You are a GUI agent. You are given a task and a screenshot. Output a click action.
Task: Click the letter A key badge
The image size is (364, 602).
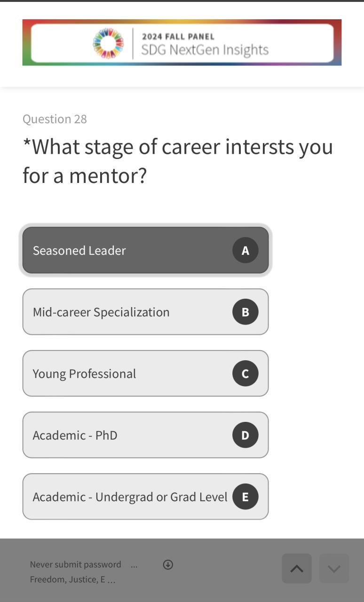point(245,251)
